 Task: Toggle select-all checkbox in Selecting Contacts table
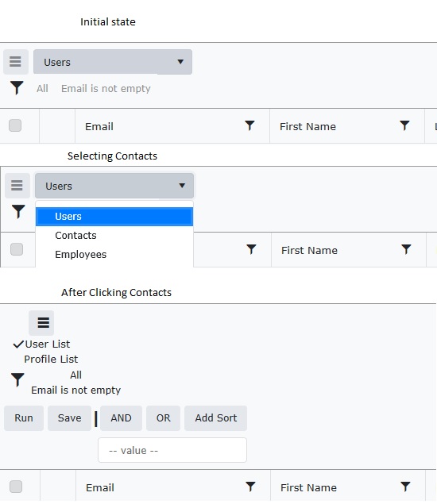pos(17,249)
